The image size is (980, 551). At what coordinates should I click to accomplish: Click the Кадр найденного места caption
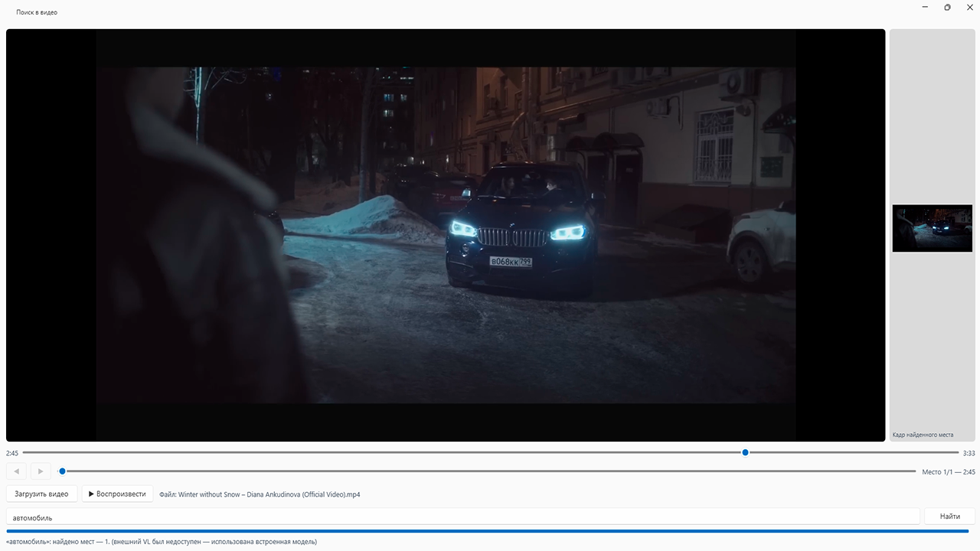(x=923, y=435)
